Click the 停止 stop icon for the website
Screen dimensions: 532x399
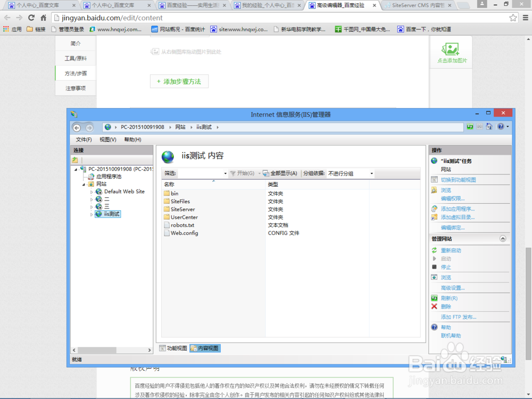click(434, 267)
